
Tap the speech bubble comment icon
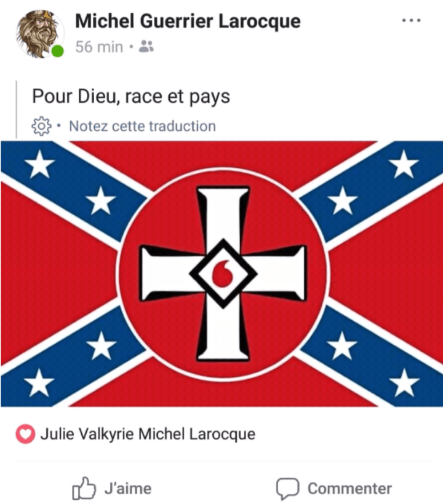click(x=287, y=489)
